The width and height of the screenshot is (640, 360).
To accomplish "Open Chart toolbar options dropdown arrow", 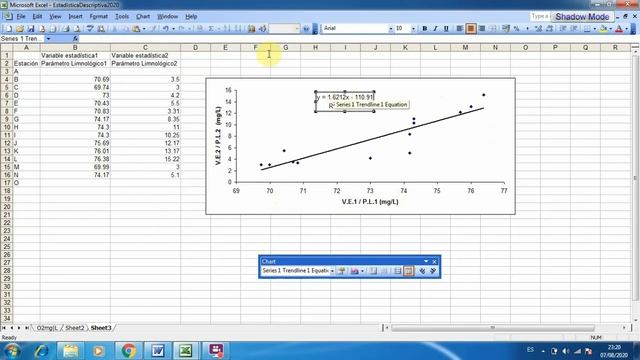I will (x=426, y=261).
